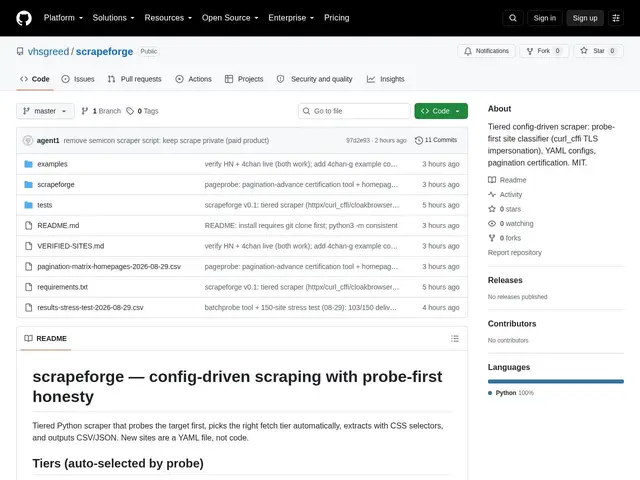
Task: Click the commits history clock icon
Action: tap(418, 140)
